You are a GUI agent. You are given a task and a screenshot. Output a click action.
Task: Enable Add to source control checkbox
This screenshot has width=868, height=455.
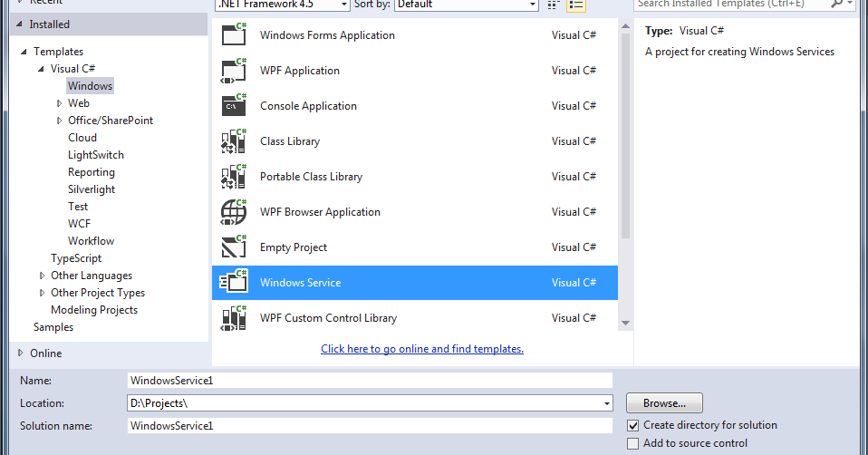632,443
